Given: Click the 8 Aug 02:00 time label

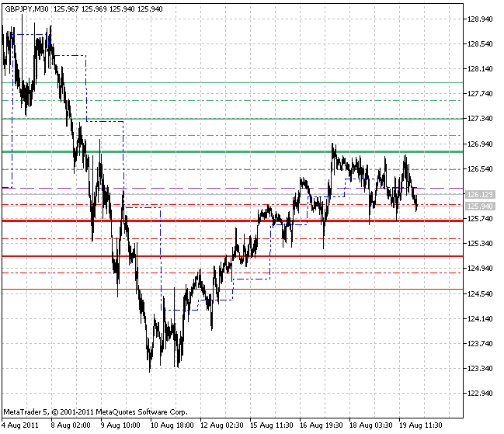Looking at the screenshot, I should point(71,425).
